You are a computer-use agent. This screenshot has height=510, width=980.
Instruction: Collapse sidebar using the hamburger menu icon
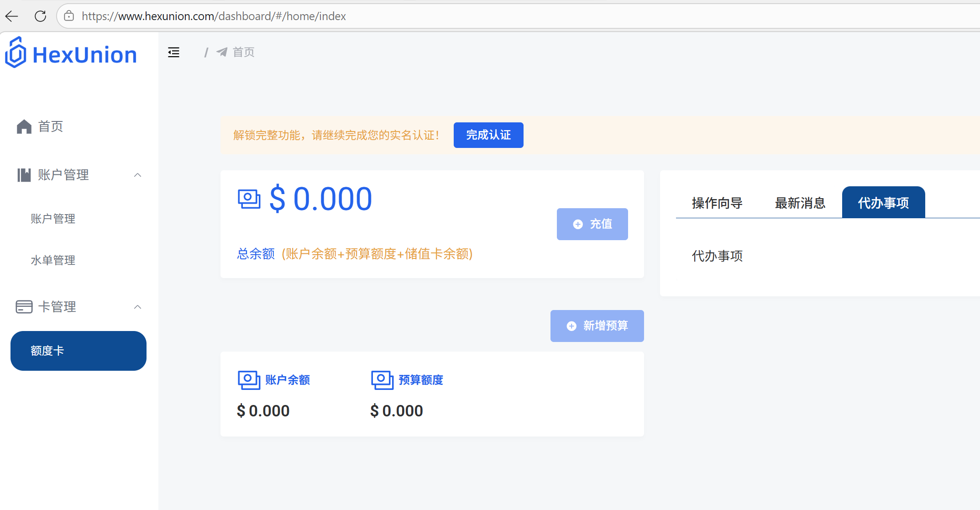(x=173, y=53)
